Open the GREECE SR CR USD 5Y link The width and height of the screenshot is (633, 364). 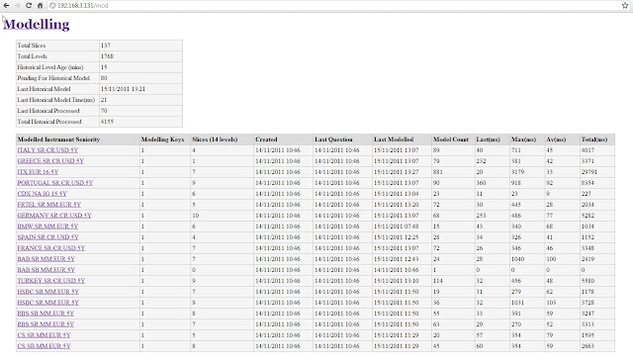click(x=50, y=161)
